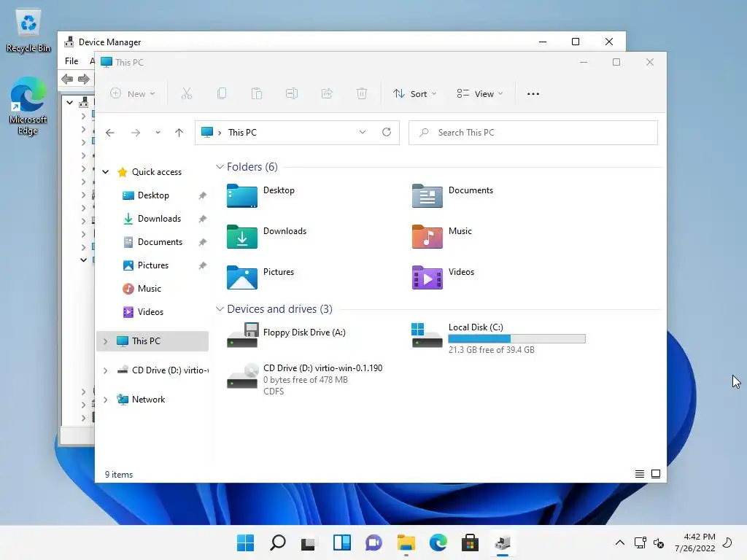Image resolution: width=747 pixels, height=560 pixels.
Task: Open address bar history dropdown
Action: pos(363,132)
